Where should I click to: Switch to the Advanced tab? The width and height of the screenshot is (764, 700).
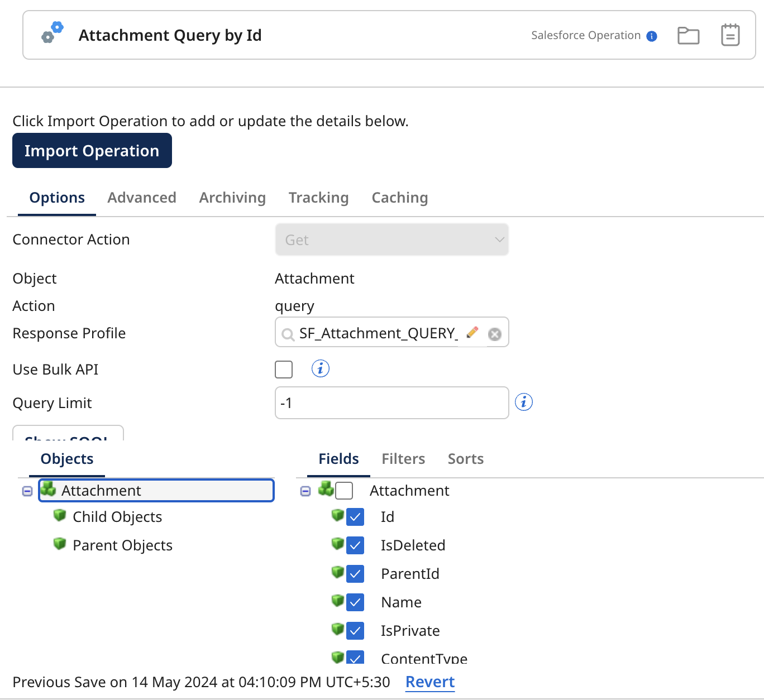pos(141,198)
